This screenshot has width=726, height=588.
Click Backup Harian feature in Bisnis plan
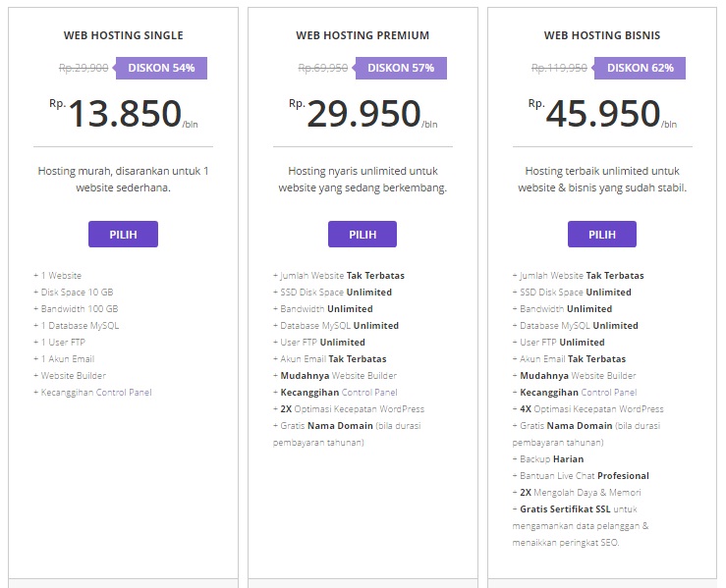coord(551,459)
